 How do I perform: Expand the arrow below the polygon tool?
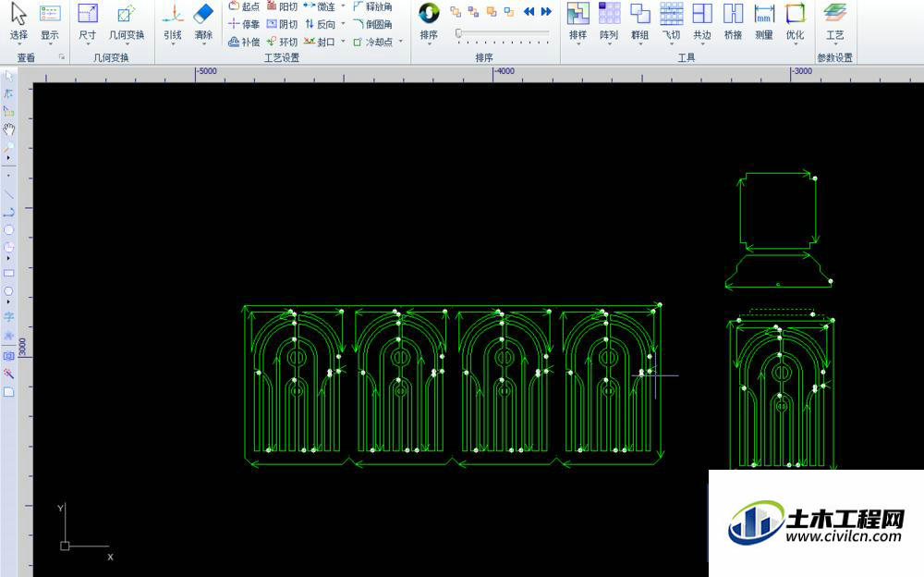(x=8, y=302)
